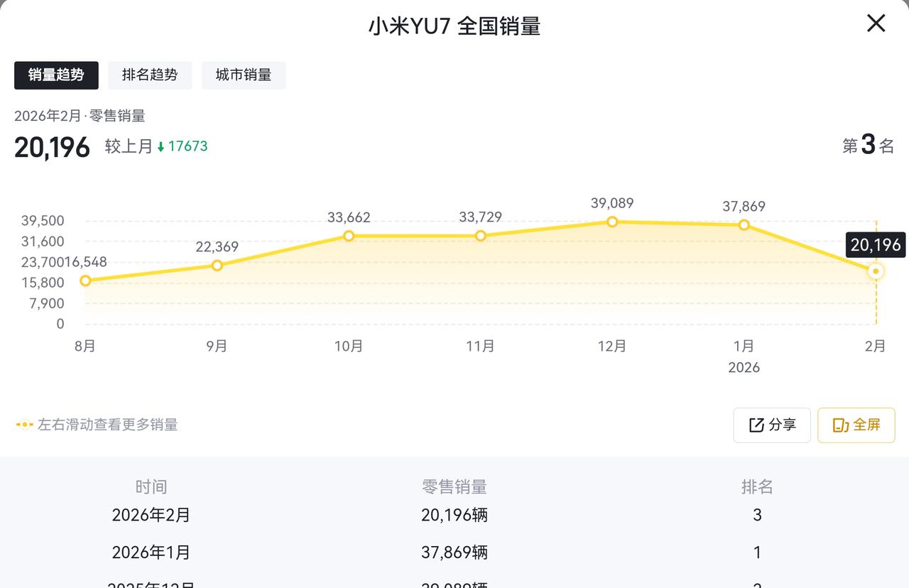Select the 1月 data point circle on the line

point(744,224)
